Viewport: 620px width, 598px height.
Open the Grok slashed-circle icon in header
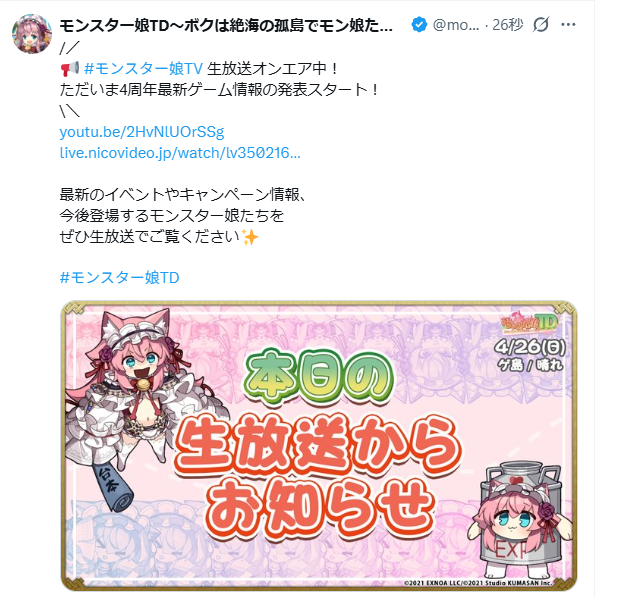click(x=541, y=25)
